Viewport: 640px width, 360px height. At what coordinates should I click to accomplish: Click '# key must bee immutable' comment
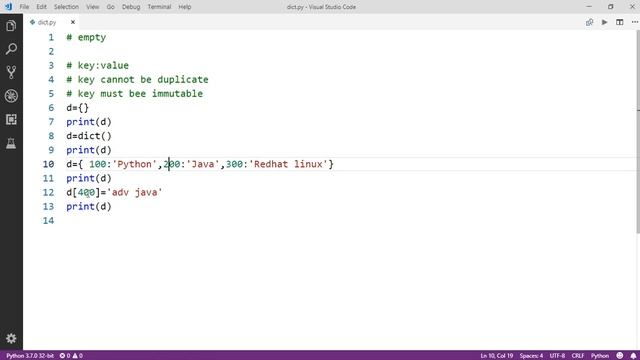coord(135,94)
